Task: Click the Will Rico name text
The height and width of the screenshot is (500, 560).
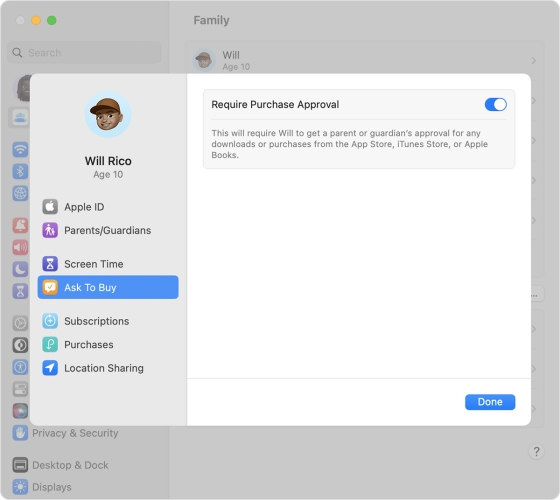Action: point(108,161)
